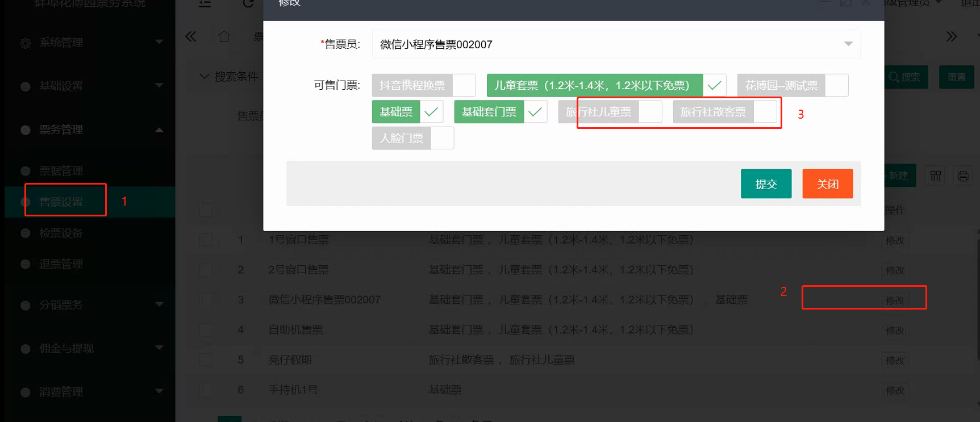Open the column filter grid icon

click(x=936, y=176)
